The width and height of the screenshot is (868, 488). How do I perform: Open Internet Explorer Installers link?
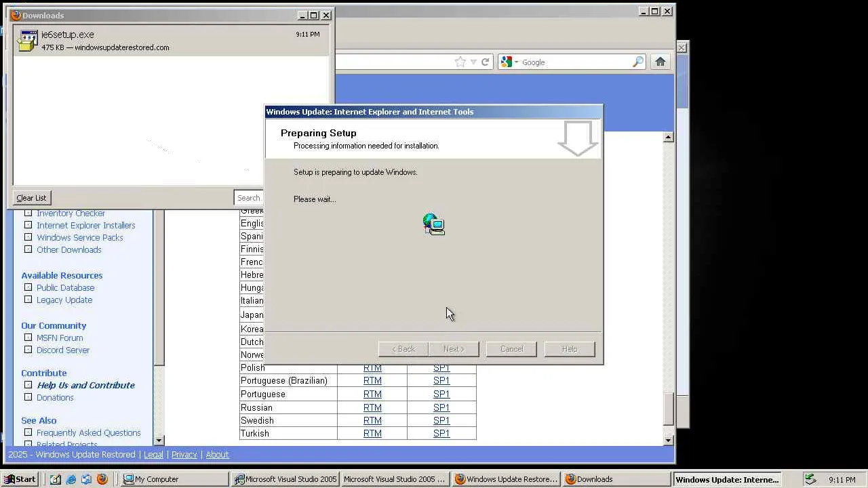pyautogui.click(x=86, y=226)
